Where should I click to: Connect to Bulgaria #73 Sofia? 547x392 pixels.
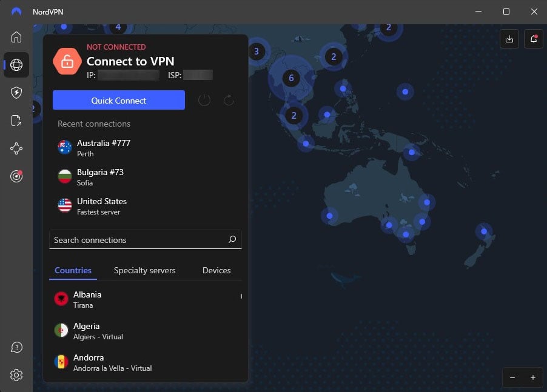[x=146, y=177]
